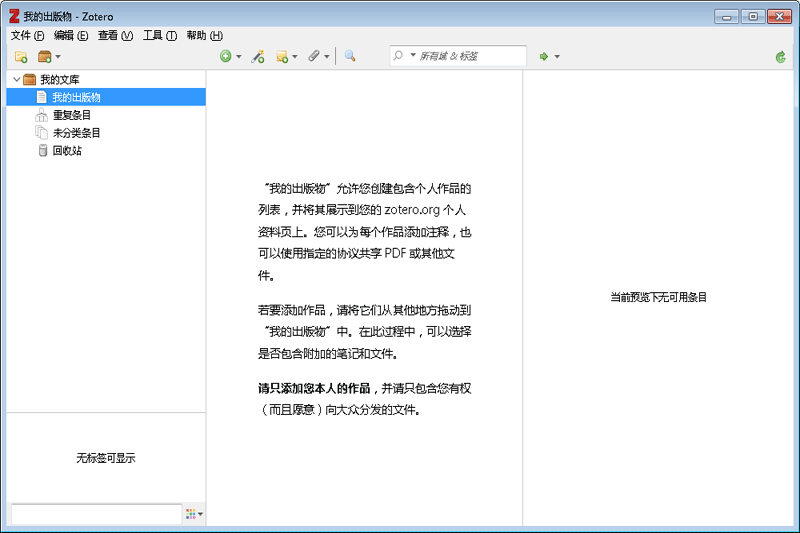Screen dimensions: 800x533
Task: Open the 帮助 (H) menu
Action: [x=204, y=35]
